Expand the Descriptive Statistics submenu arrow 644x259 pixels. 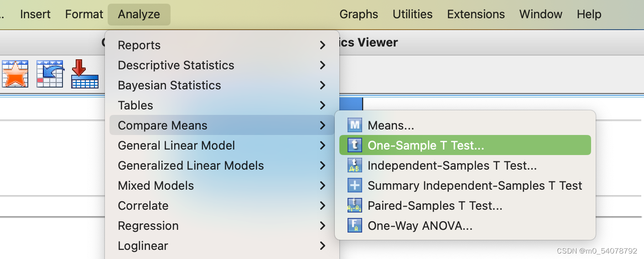[322, 65]
